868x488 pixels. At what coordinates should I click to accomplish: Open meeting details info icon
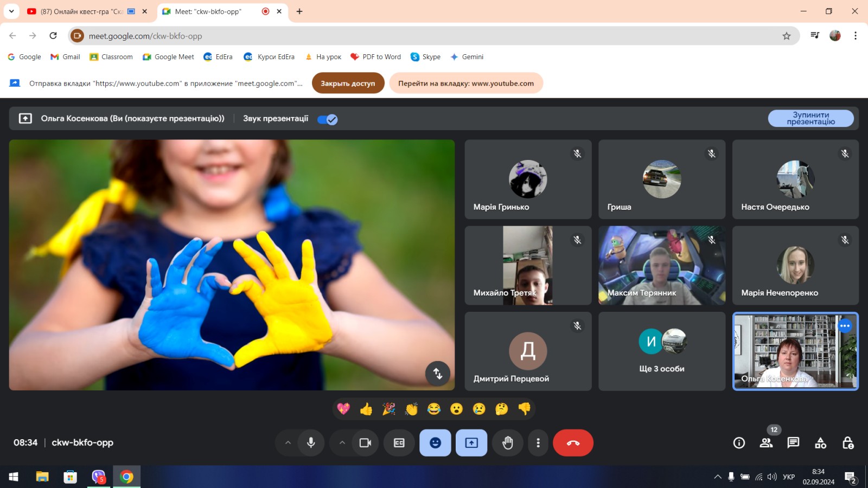[x=739, y=443]
